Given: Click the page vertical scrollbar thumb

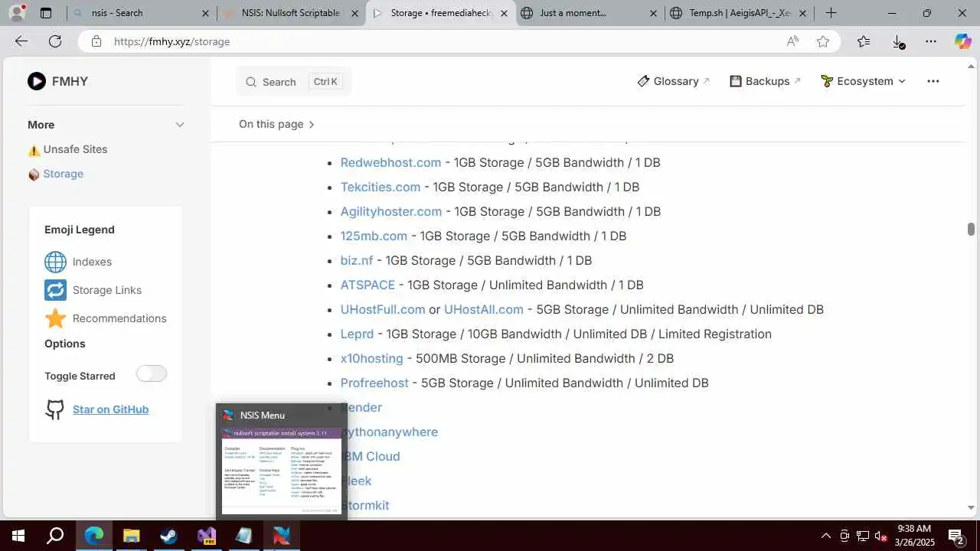Looking at the screenshot, I should (971, 230).
